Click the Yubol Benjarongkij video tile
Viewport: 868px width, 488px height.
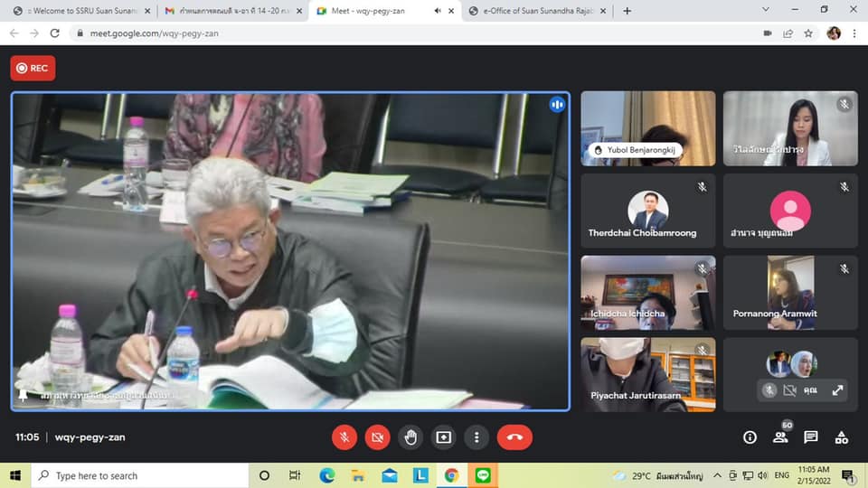coord(647,128)
